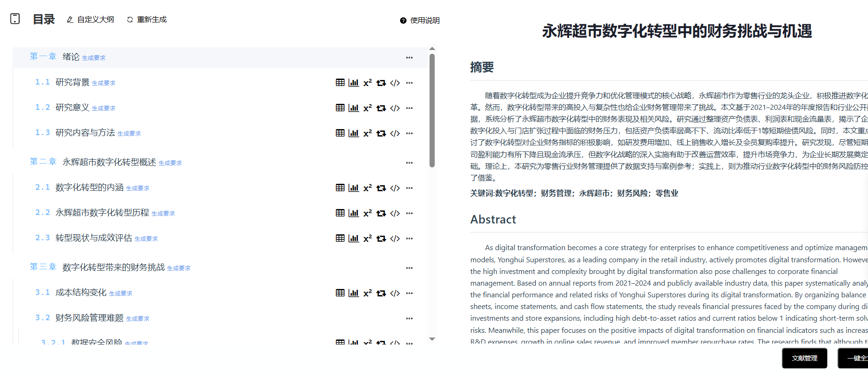Click the arrows icon for 3.1 成本结构变化

[x=381, y=293]
